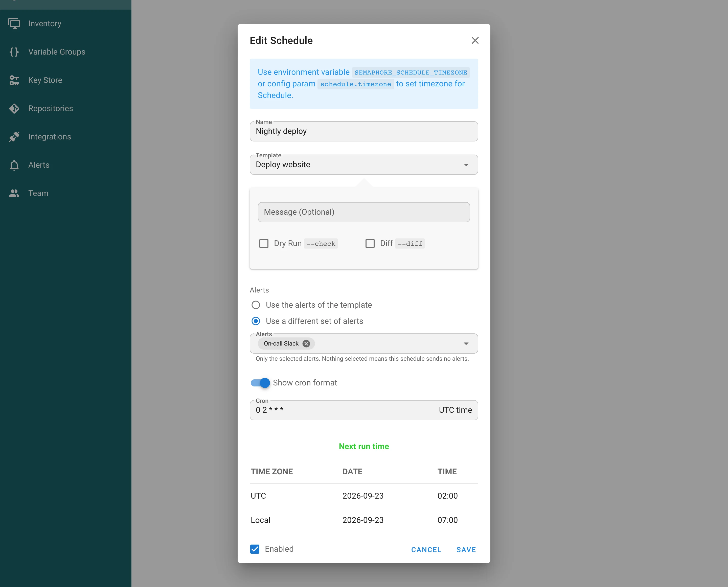Expand the Alerts selection dropdown arrow
Image resolution: width=728 pixels, height=587 pixels.
click(x=466, y=344)
